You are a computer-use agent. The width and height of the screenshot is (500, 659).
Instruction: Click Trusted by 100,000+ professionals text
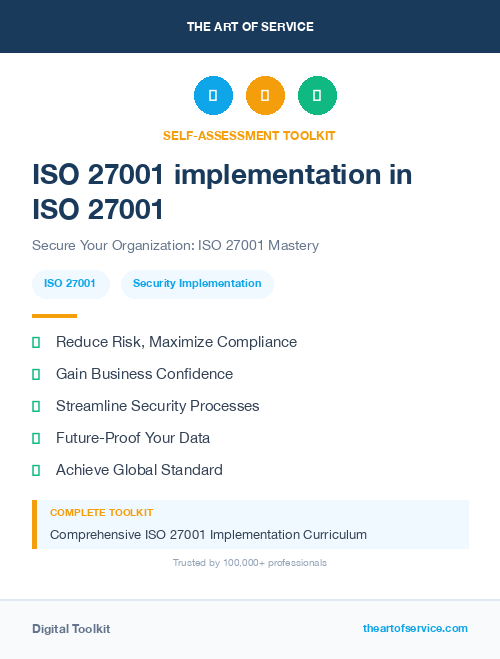[250, 563]
